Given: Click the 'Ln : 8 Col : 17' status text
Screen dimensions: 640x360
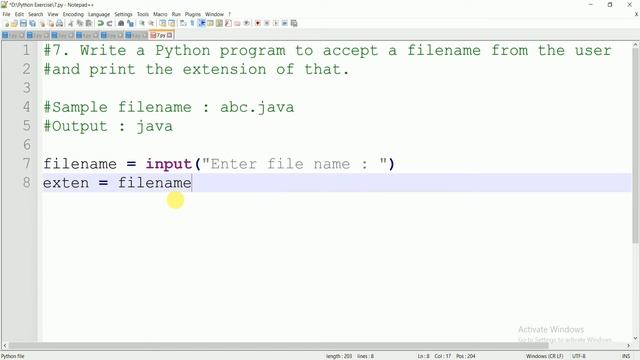Looking at the screenshot, I should point(434,356).
